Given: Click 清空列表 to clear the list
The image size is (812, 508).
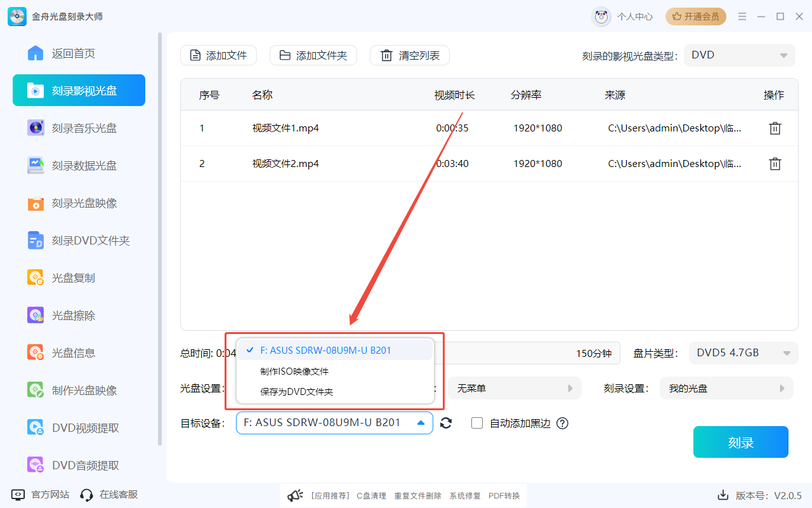Looking at the screenshot, I should click(409, 55).
